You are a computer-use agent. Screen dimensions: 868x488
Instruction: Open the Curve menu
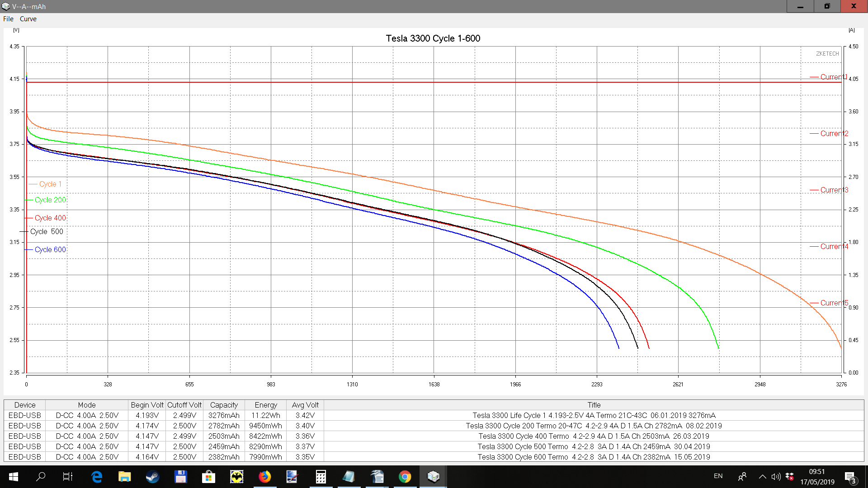click(28, 19)
